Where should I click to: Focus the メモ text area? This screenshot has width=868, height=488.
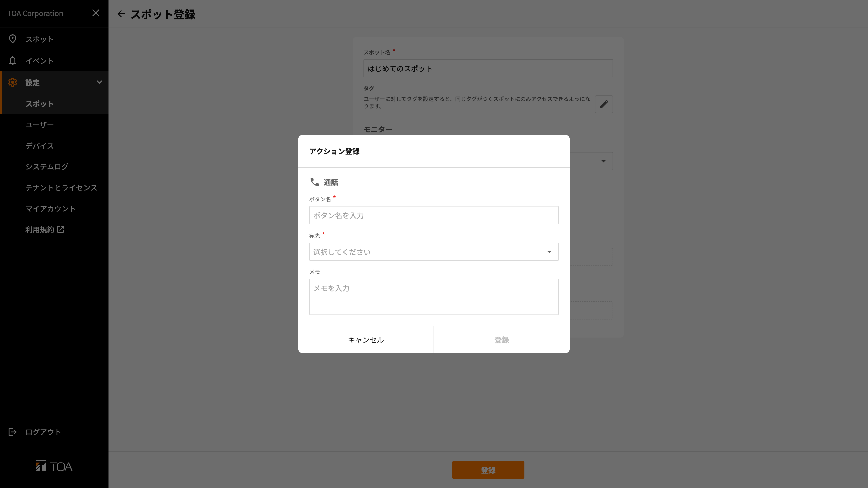[x=434, y=297]
